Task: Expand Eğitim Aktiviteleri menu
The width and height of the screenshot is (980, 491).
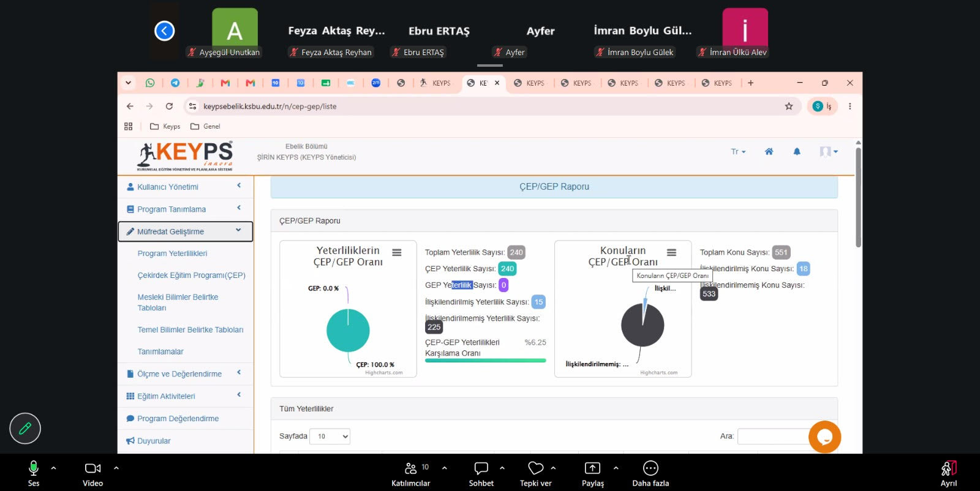Action: 185,396
